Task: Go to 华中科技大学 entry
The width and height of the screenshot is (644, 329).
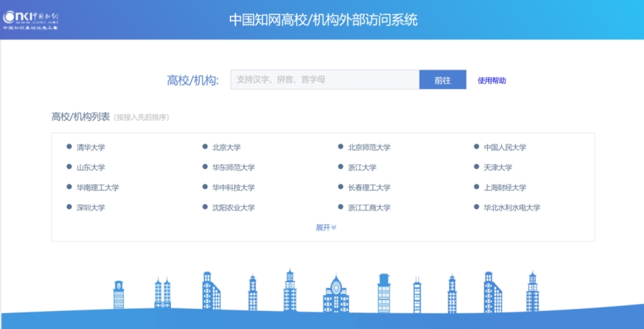Action: point(234,187)
